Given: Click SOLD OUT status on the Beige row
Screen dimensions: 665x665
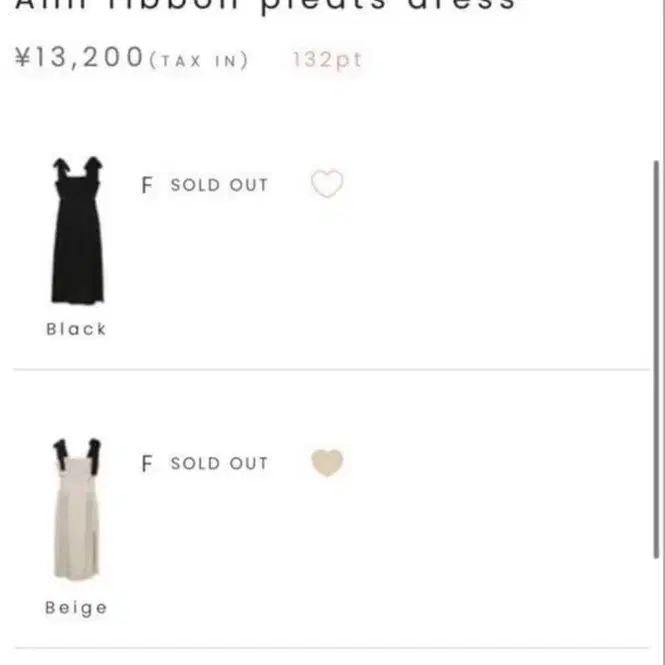Looking at the screenshot, I should tap(219, 464).
